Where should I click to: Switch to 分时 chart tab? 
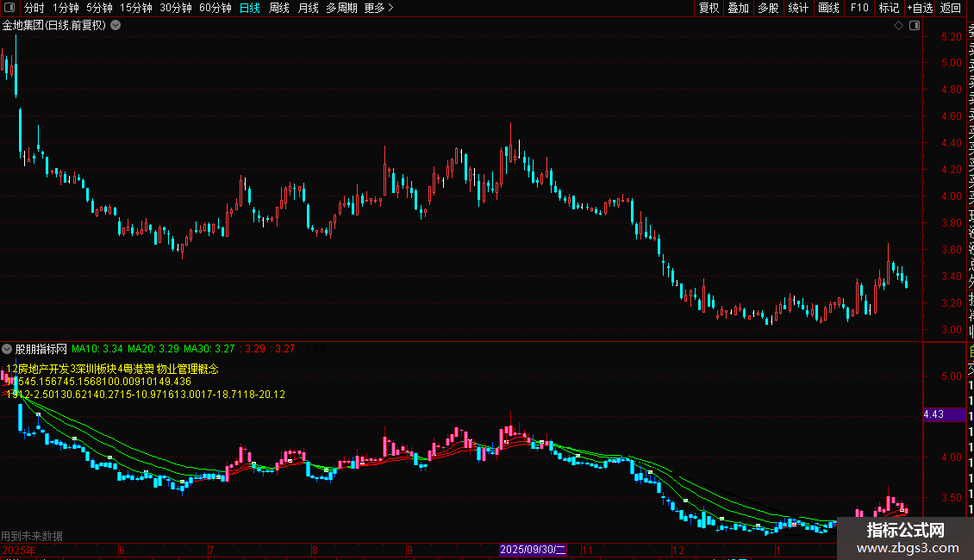34,8
